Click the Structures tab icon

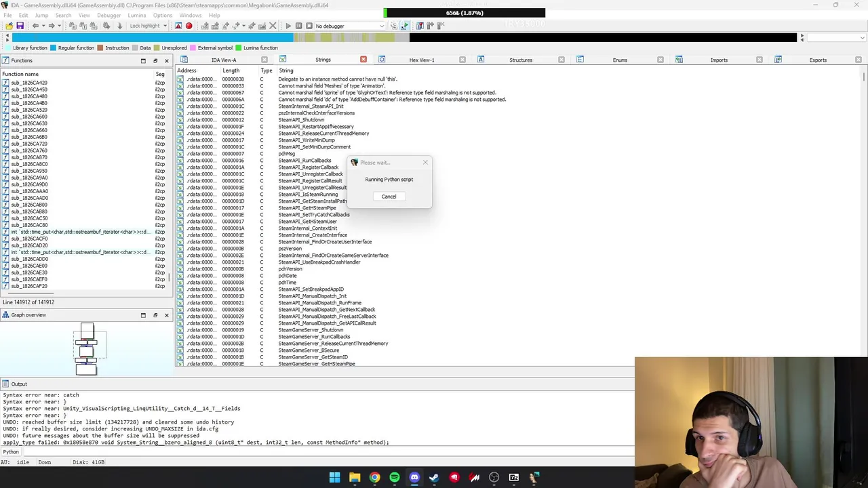point(481,60)
